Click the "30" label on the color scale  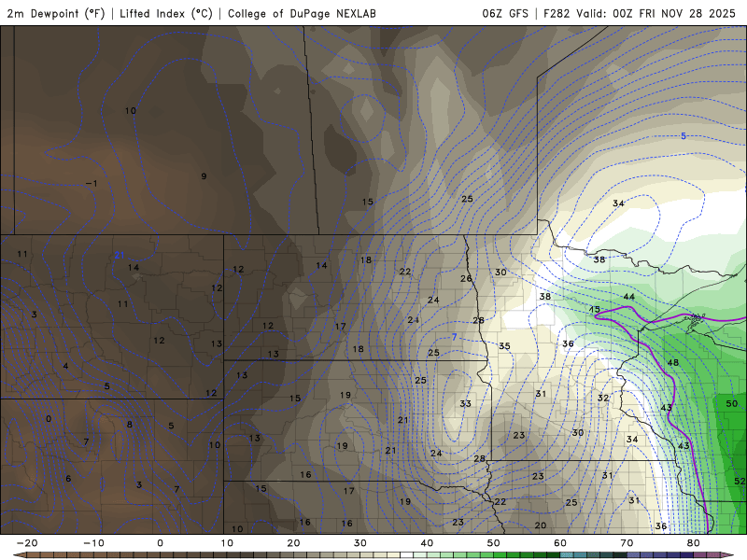(x=360, y=543)
